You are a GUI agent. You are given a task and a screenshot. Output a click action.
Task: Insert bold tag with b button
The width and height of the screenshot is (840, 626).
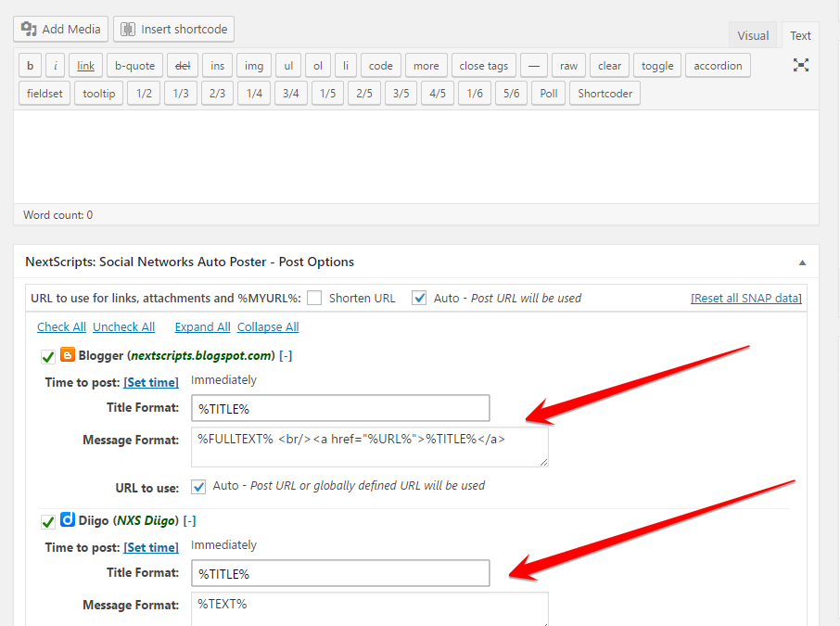click(30, 66)
